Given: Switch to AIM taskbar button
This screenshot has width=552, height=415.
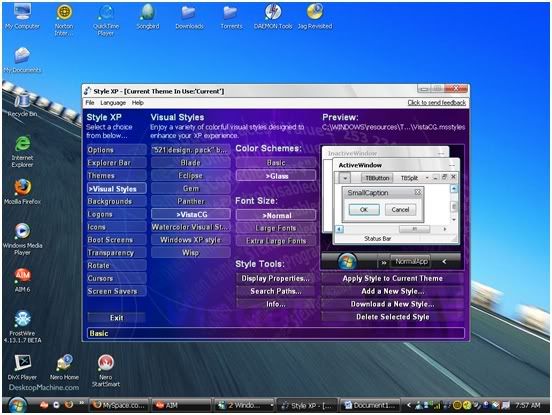Looking at the screenshot, I should pyautogui.click(x=181, y=405).
